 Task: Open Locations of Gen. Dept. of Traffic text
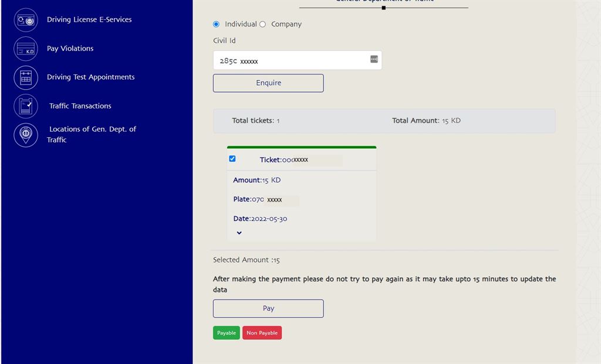(92, 134)
